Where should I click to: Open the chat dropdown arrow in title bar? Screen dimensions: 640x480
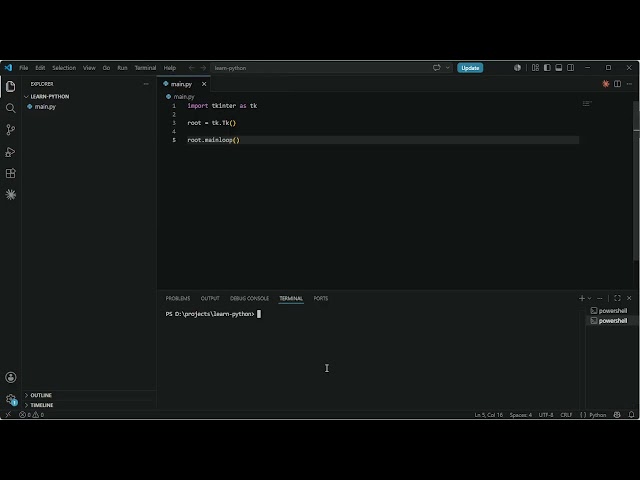(x=448, y=68)
